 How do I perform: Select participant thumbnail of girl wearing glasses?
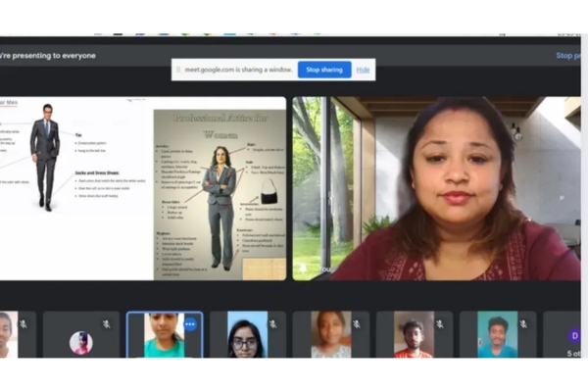246,335
